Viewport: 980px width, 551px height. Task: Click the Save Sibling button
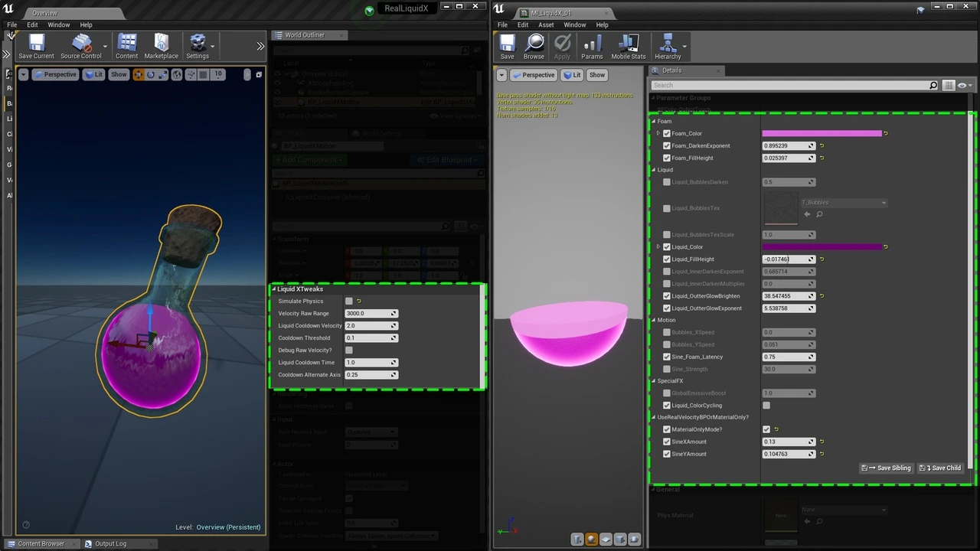click(x=887, y=468)
